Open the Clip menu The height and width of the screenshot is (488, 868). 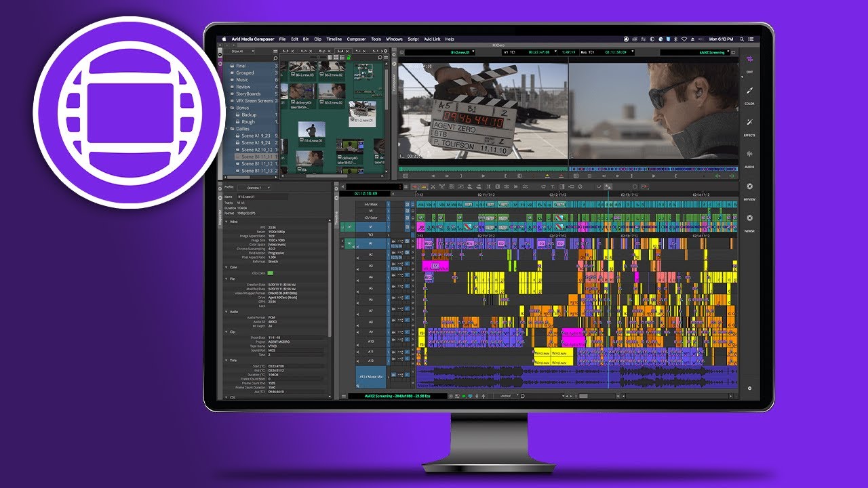[x=317, y=39]
